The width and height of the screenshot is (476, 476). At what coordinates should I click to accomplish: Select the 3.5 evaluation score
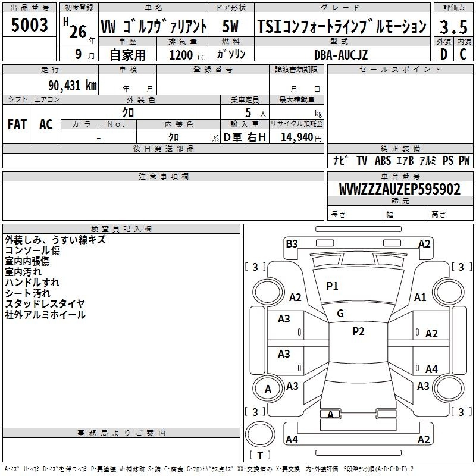[x=452, y=27]
